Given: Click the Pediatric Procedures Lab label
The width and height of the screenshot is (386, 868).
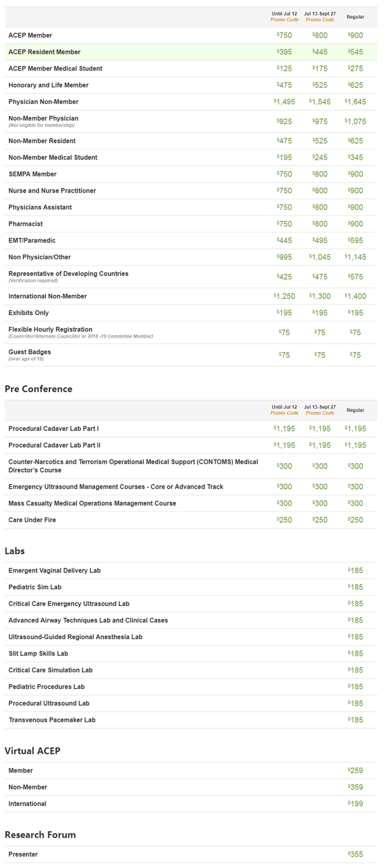Looking at the screenshot, I should click(46, 688).
